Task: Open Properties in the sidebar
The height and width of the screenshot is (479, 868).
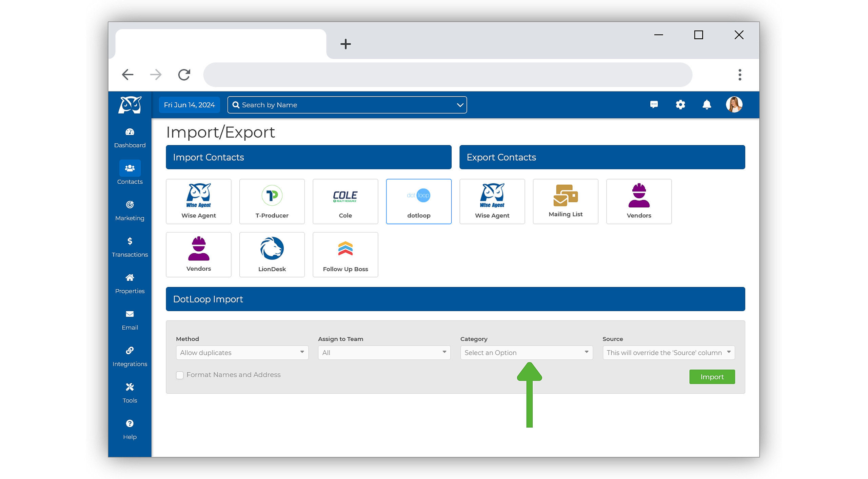Action: 130,284
